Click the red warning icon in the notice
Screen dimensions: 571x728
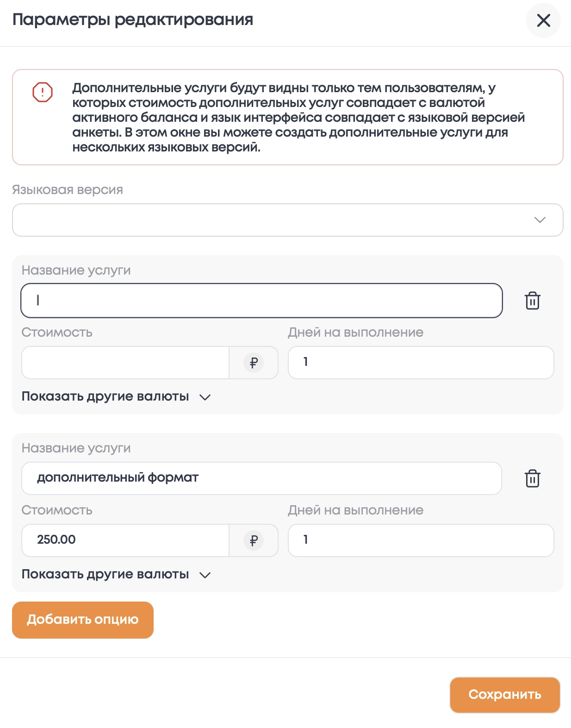(43, 92)
